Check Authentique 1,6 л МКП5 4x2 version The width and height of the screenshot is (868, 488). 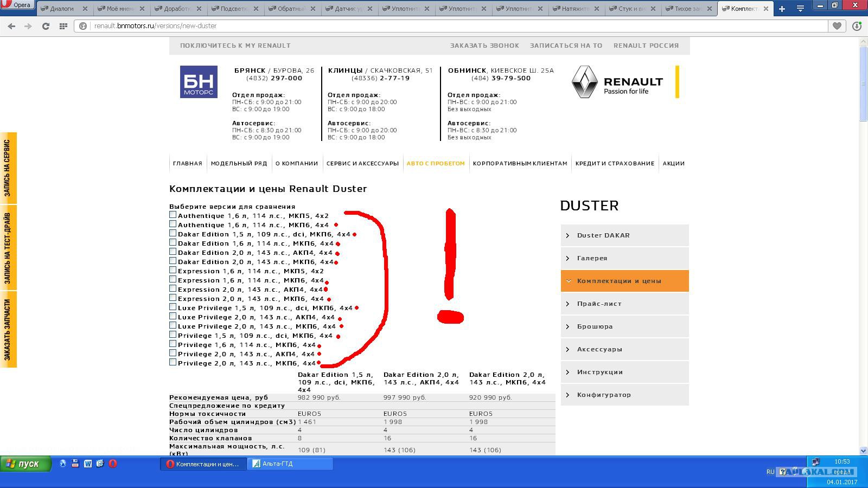[x=173, y=215]
